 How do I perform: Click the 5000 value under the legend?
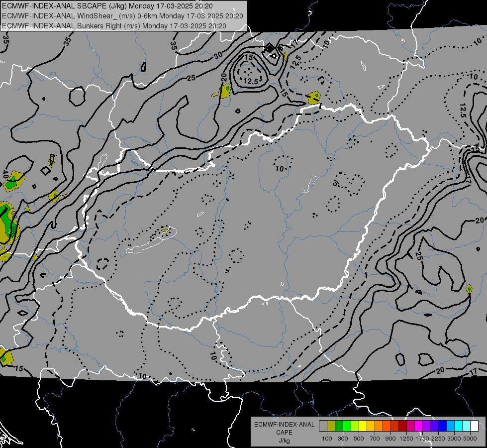[x=470, y=439]
